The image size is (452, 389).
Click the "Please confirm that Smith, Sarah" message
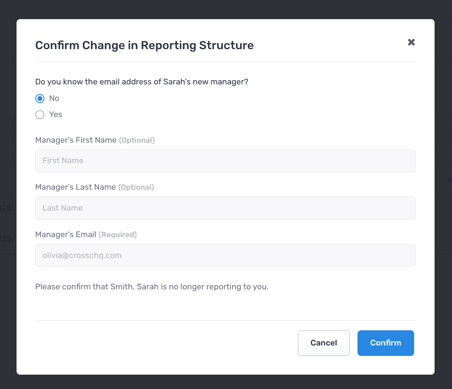tap(152, 287)
